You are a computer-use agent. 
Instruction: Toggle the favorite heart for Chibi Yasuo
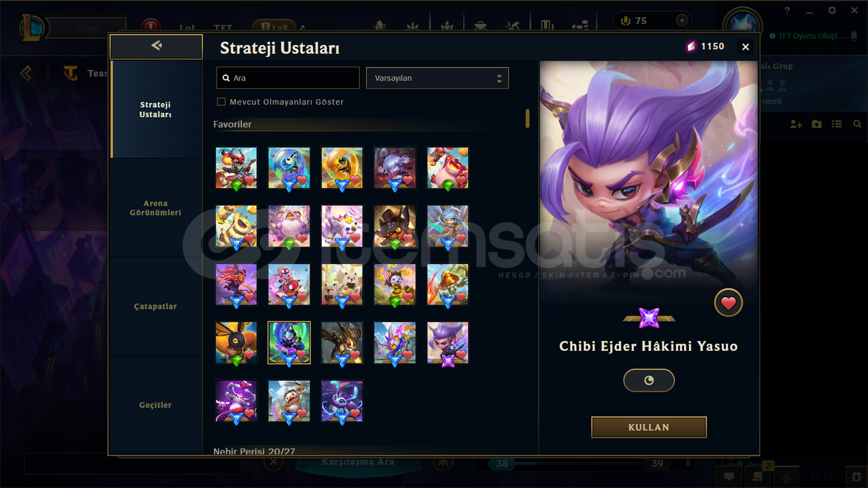728,303
